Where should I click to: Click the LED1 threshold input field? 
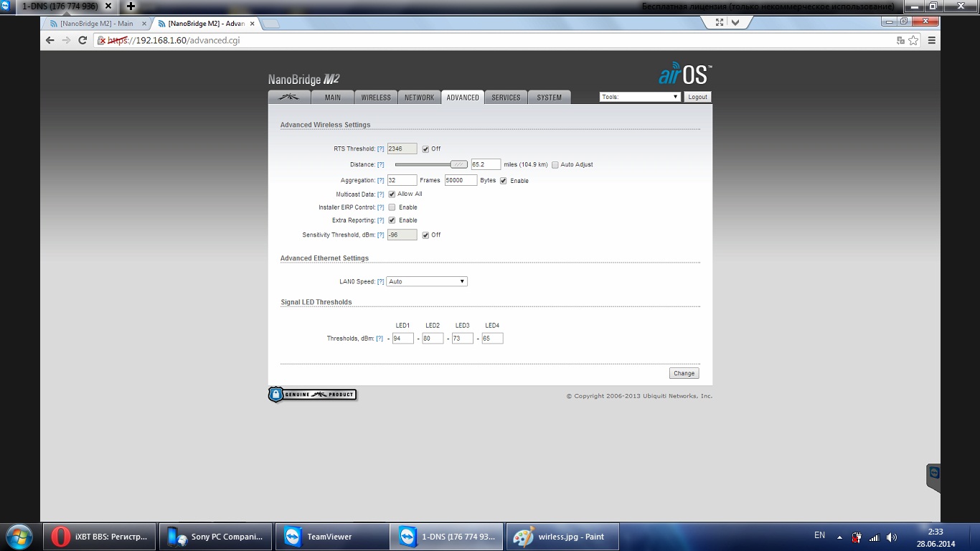403,338
